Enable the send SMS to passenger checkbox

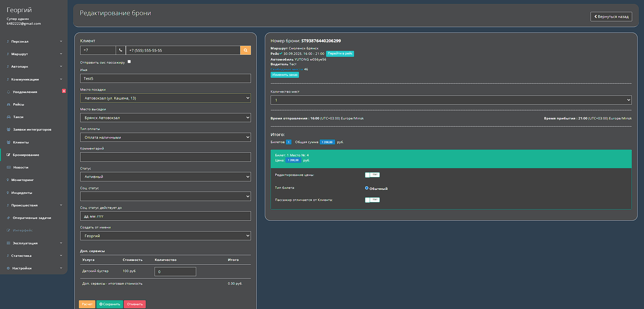click(129, 62)
